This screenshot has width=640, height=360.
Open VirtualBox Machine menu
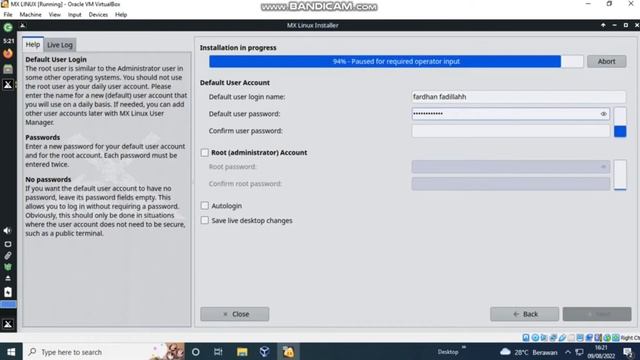[31, 15]
